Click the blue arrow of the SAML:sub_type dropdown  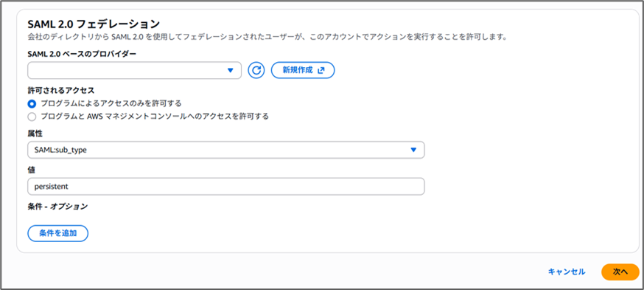tap(413, 150)
